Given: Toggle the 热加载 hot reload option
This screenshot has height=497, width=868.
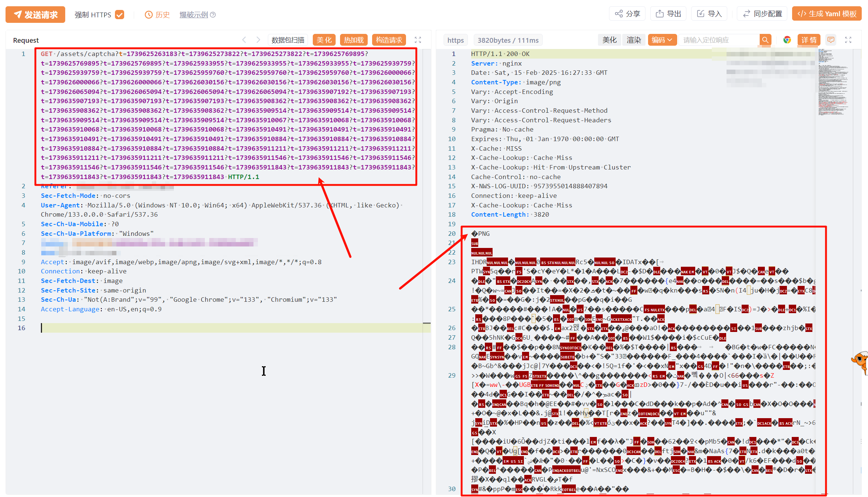Looking at the screenshot, I should click(x=354, y=40).
